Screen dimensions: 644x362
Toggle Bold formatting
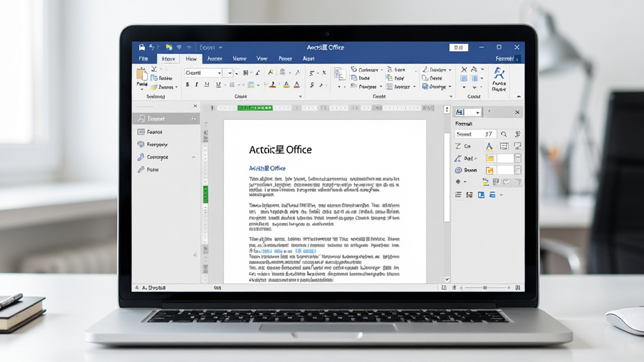point(187,85)
